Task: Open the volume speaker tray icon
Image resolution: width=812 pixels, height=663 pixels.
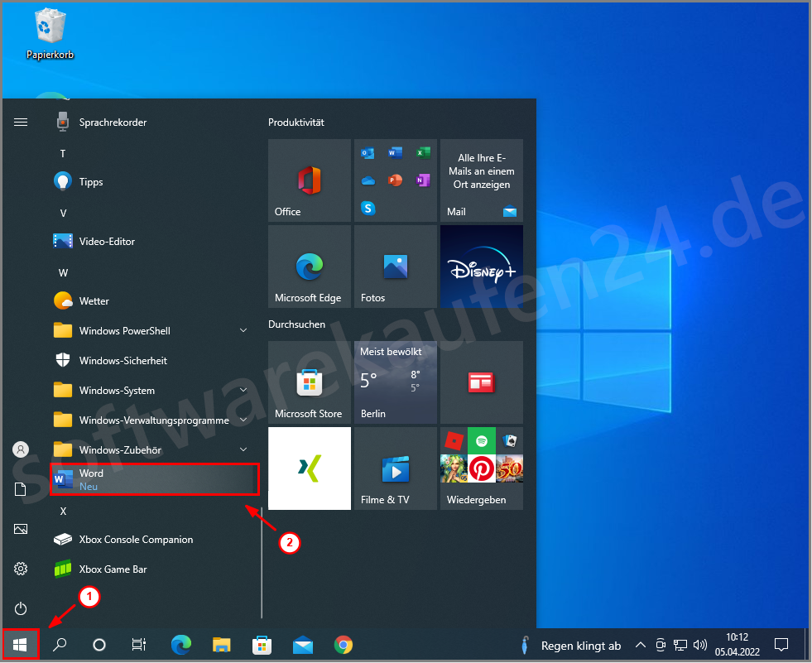Action: click(x=699, y=645)
